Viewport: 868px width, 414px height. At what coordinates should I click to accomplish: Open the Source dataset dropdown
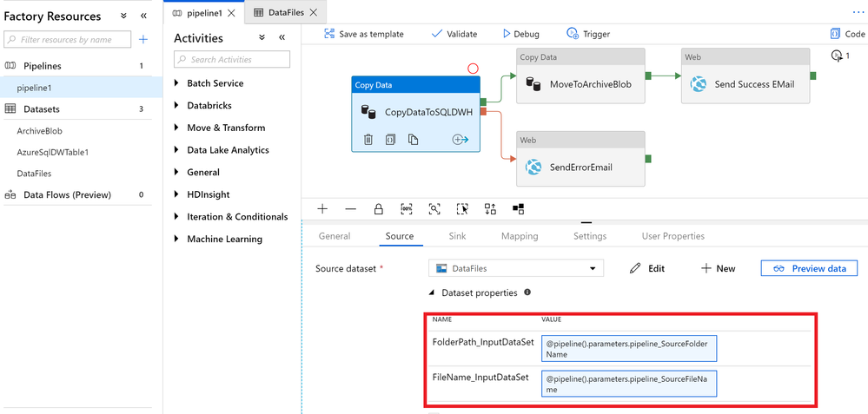tap(516, 269)
